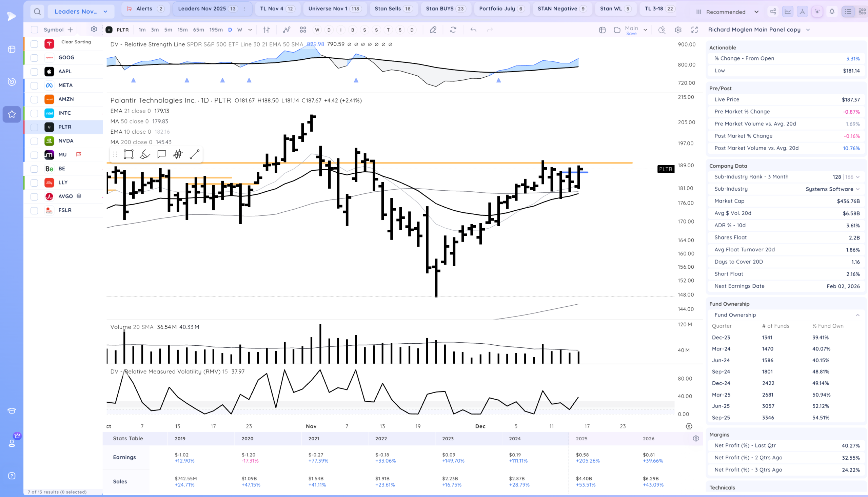Click the notifications bell icon
Viewport: 868px width, 497px height.
[832, 12]
